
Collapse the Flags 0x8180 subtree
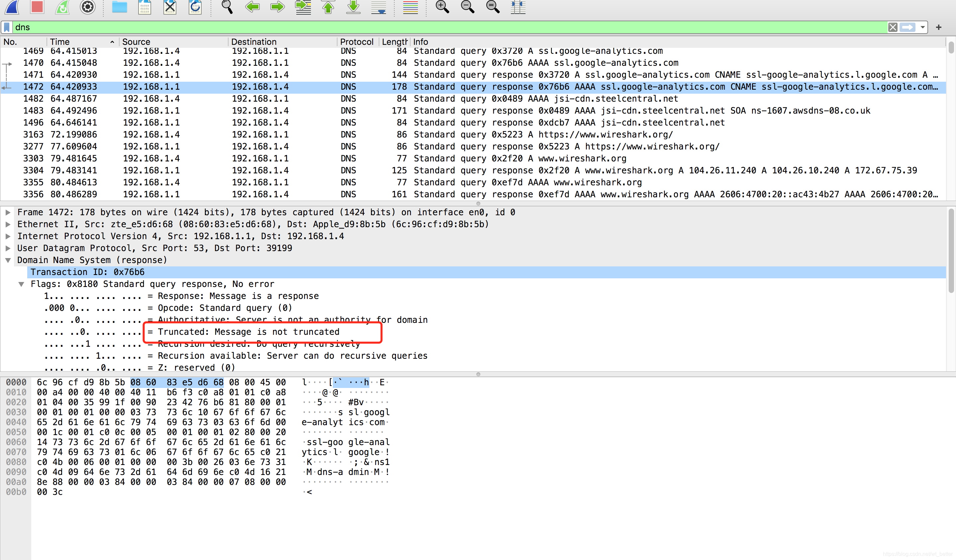pos(21,284)
